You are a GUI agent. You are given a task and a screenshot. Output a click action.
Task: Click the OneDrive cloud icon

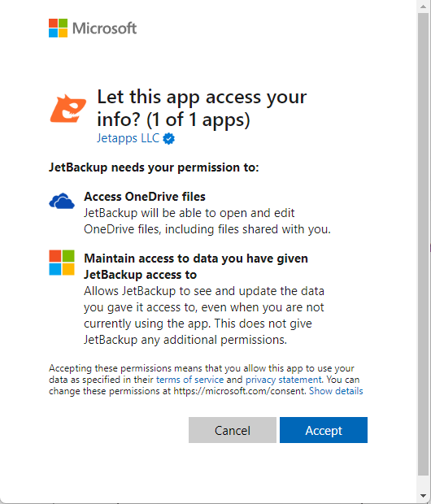point(62,201)
